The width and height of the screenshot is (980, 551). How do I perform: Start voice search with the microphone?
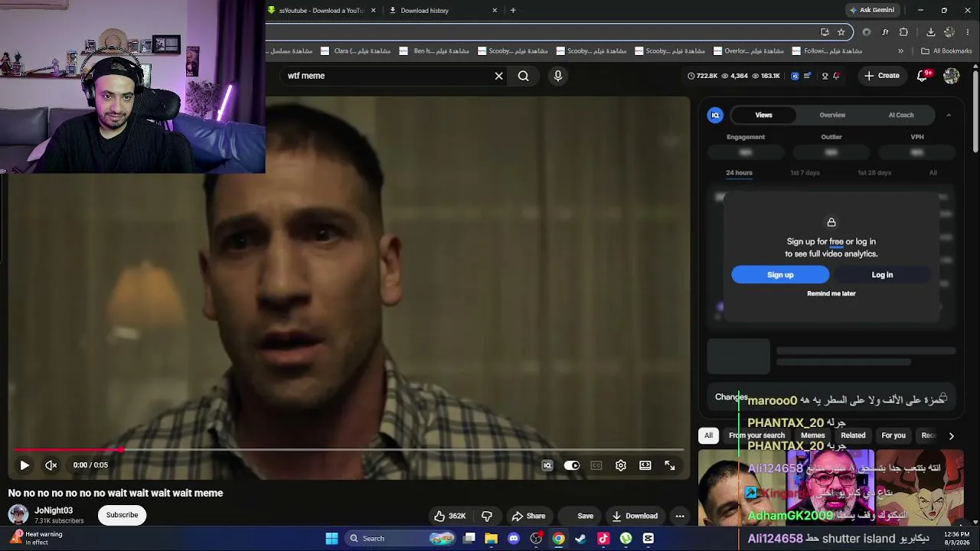558,76
